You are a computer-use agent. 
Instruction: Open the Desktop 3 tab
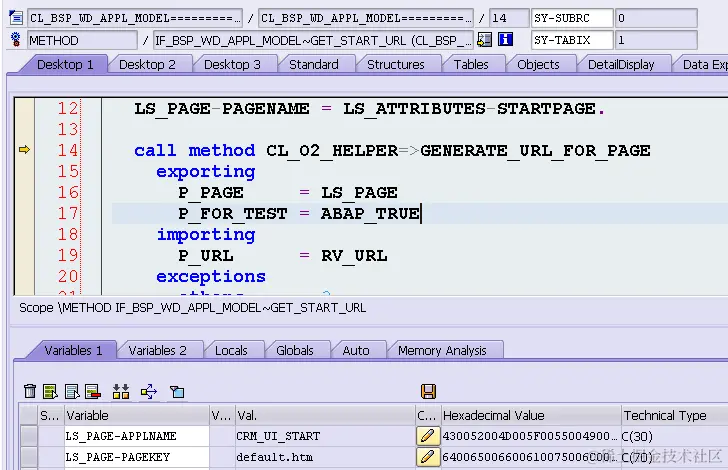click(x=232, y=65)
